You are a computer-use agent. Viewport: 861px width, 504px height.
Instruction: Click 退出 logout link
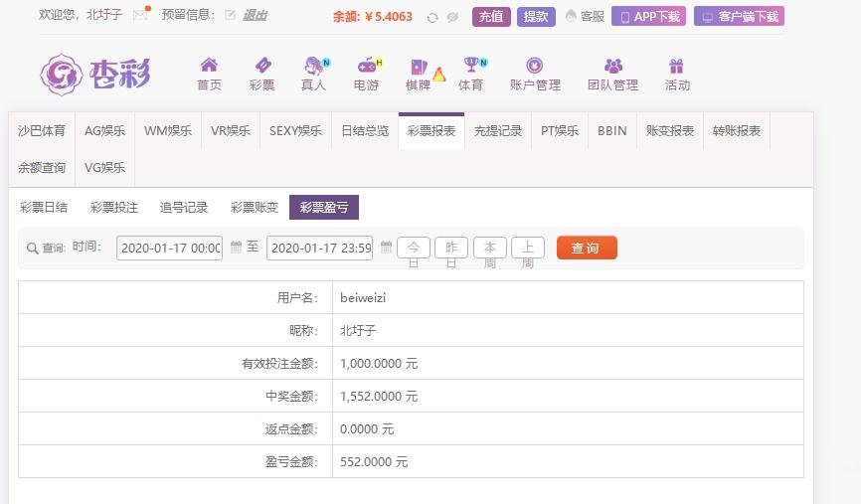pyautogui.click(x=255, y=15)
